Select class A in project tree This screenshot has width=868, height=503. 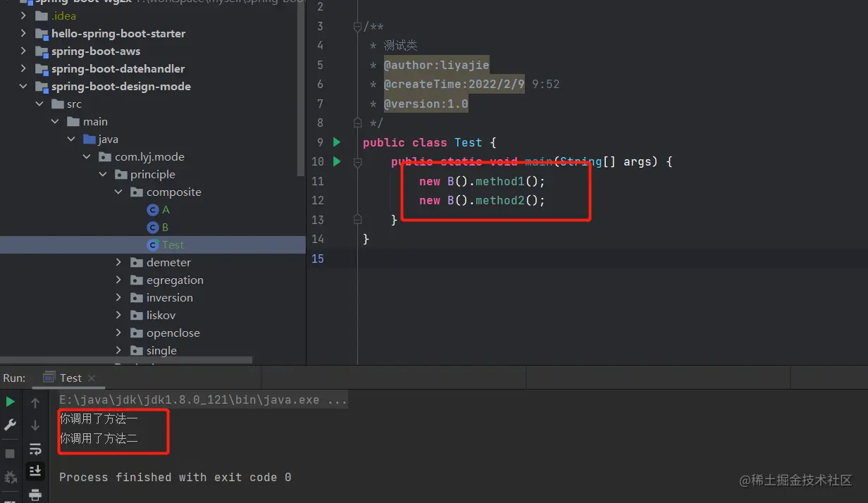(x=166, y=210)
